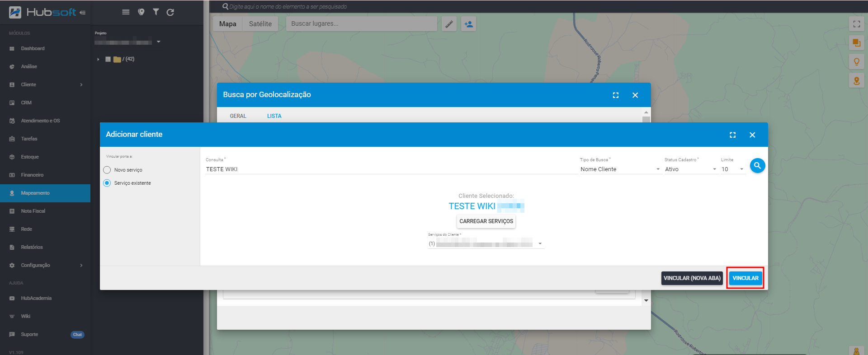Switch map to Mapa view
The height and width of the screenshot is (355, 868).
pyautogui.click(x=228, y=24)
